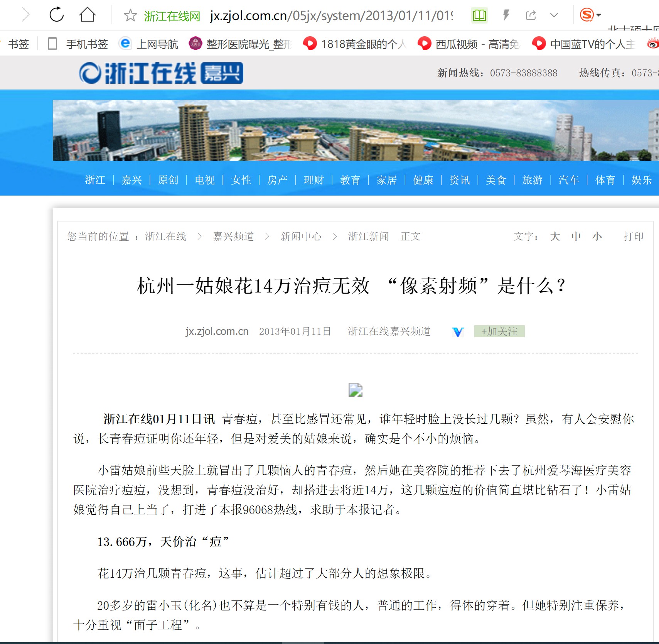This screenshot has height=644, width=659.
Task: Select 原创 in navigation bar
Action: click(x=168, y=180)
